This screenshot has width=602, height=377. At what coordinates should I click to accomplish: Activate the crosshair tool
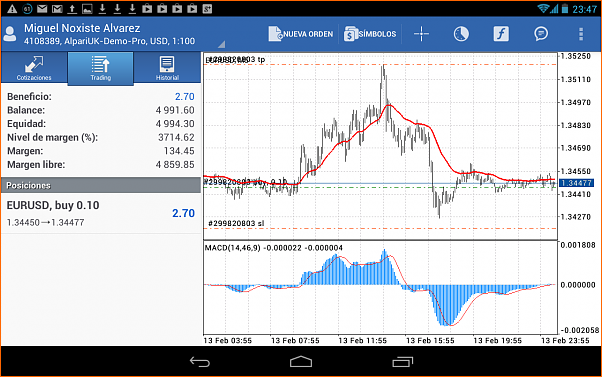(421, 34)
